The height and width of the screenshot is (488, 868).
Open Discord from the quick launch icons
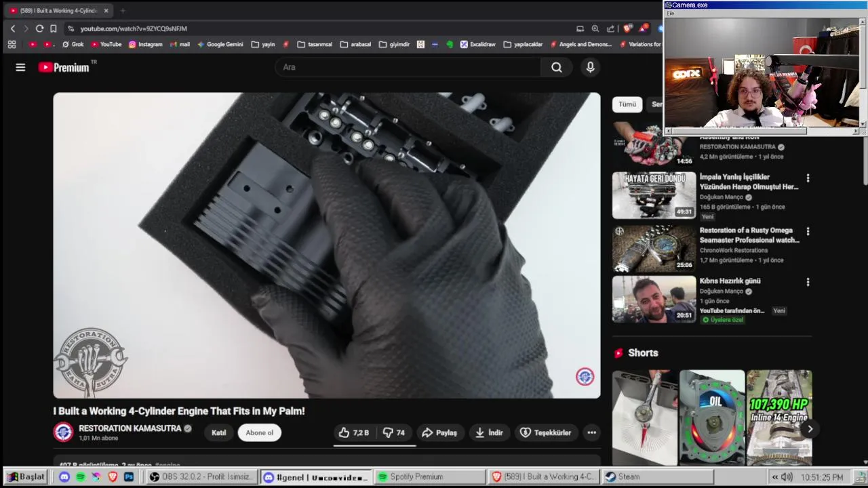pos(64,477)
